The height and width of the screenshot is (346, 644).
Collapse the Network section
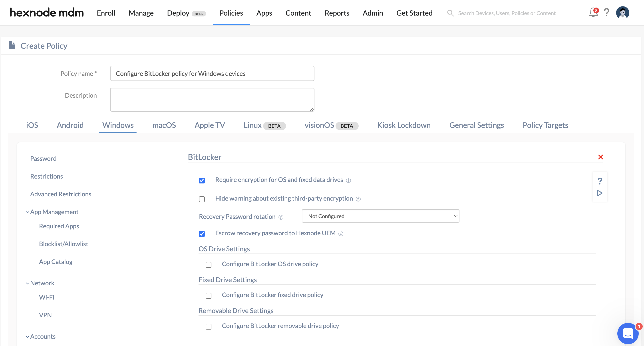click(27, 283)
